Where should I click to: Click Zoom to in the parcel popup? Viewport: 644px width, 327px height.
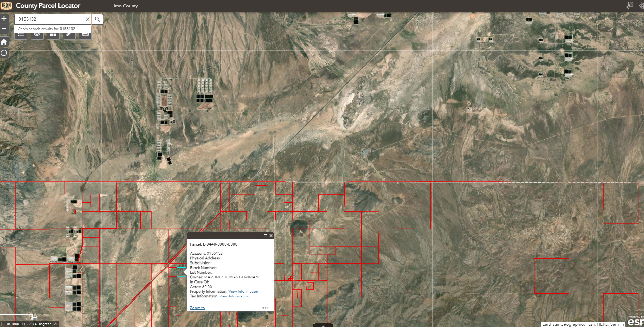(197, 308)
